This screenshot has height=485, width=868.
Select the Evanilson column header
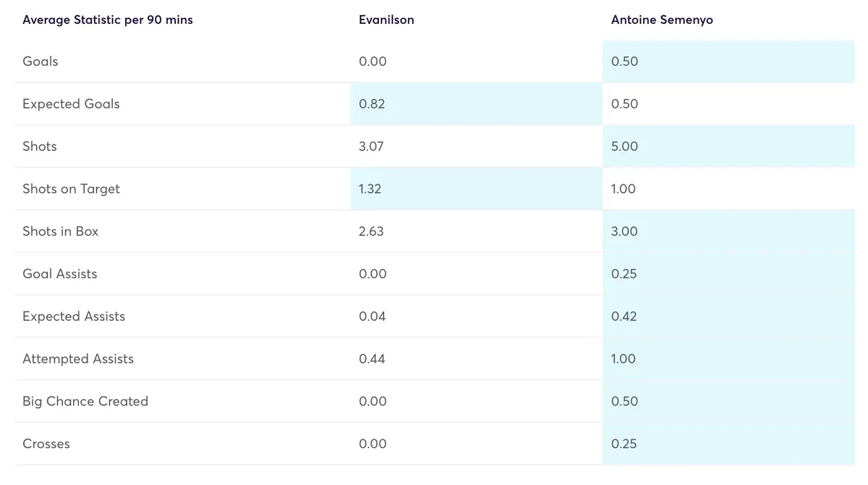pos(386,20)
